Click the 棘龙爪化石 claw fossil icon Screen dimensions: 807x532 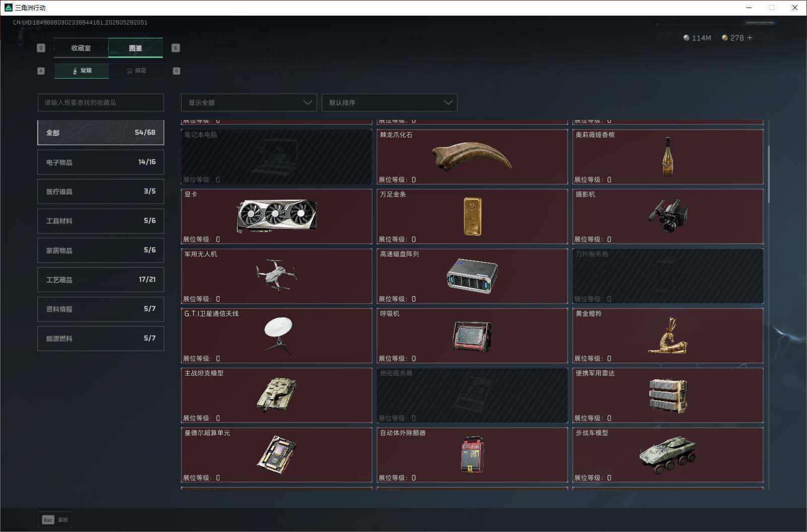[472, 156]
